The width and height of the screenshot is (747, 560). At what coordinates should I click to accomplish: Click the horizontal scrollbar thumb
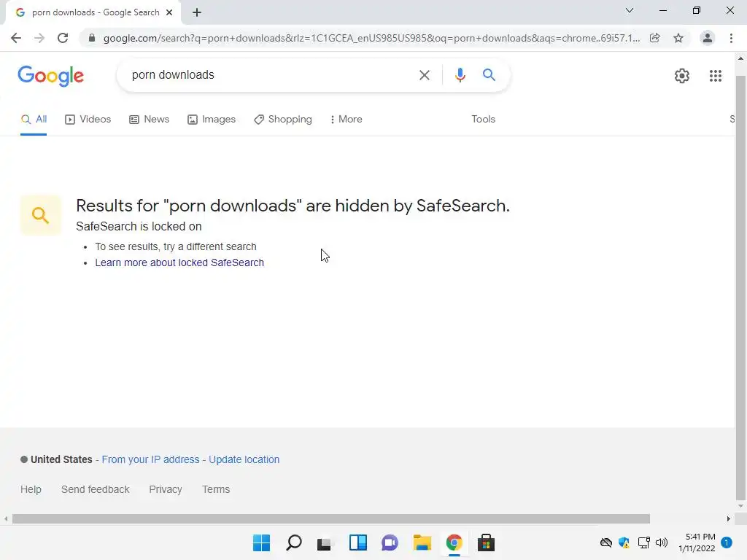(x=331, y=518)
